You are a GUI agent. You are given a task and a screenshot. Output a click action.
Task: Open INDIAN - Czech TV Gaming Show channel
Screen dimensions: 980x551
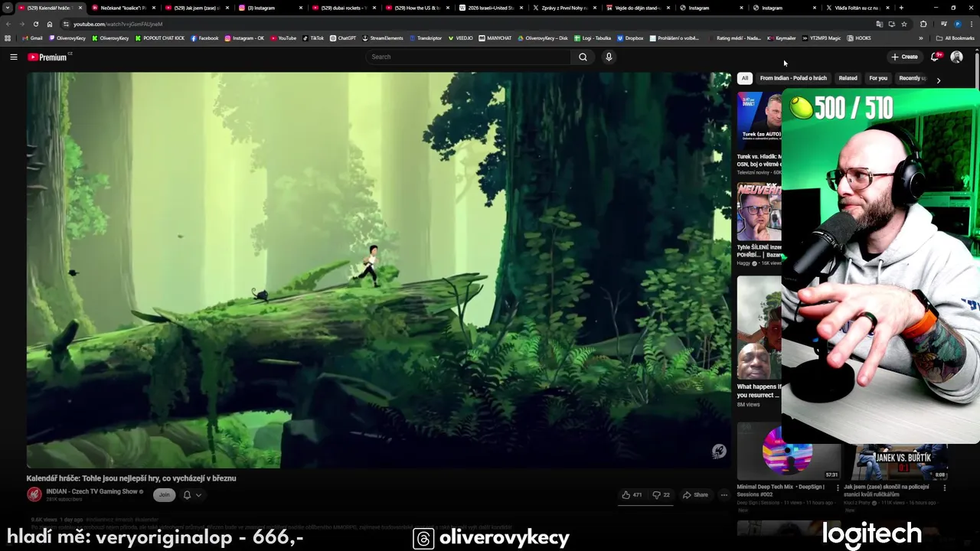tap(92, 491)
